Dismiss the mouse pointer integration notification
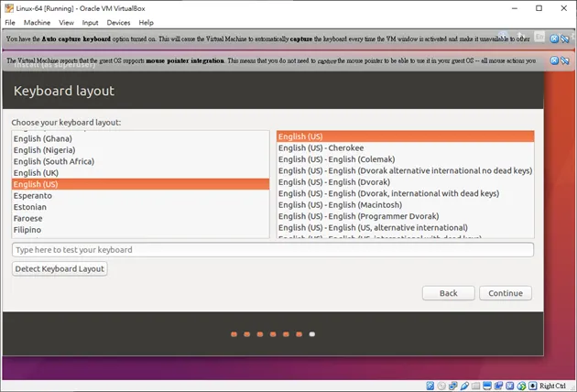 pyautogui.click(x=554, y=60)
